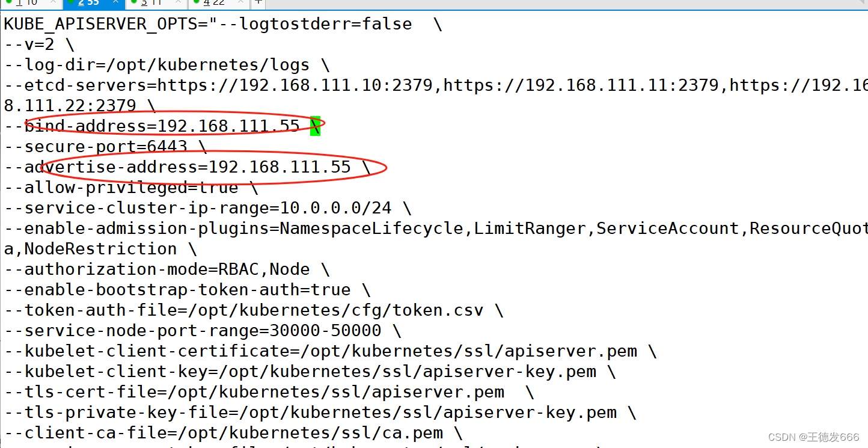Close the "4 22" session tab
Screen dimensions: 868x448
tap(240, 2)
